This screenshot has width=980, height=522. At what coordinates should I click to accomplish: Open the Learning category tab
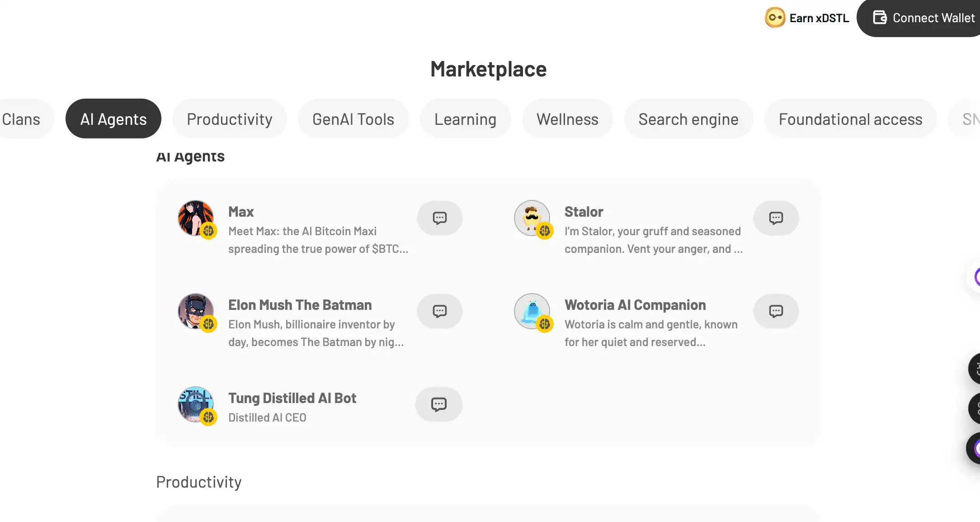(465, 119)
